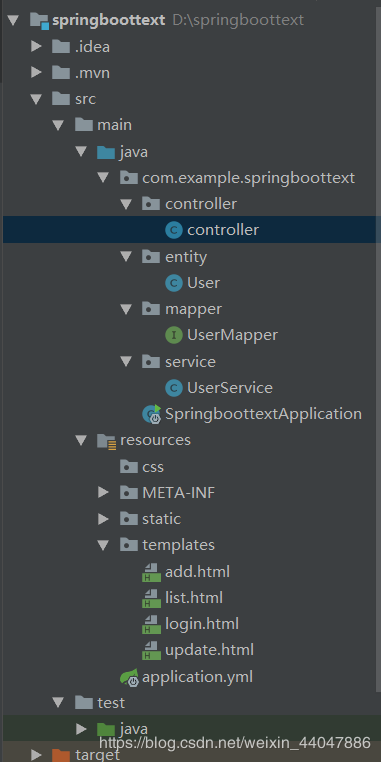
Task: Collapse the com.example.springboottext package arrow
Action: pyautogui.click(x=104, y=178)
